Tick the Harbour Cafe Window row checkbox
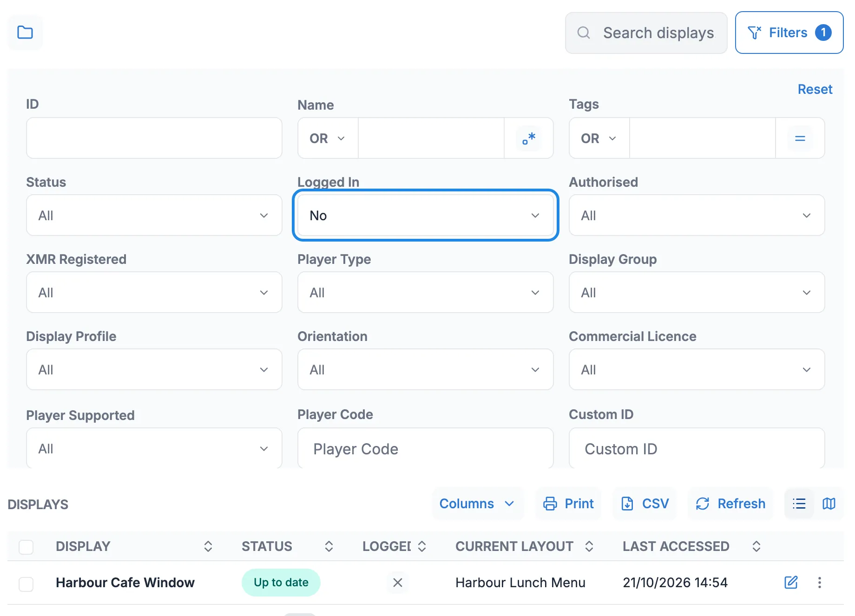 (x=26, y=584)
